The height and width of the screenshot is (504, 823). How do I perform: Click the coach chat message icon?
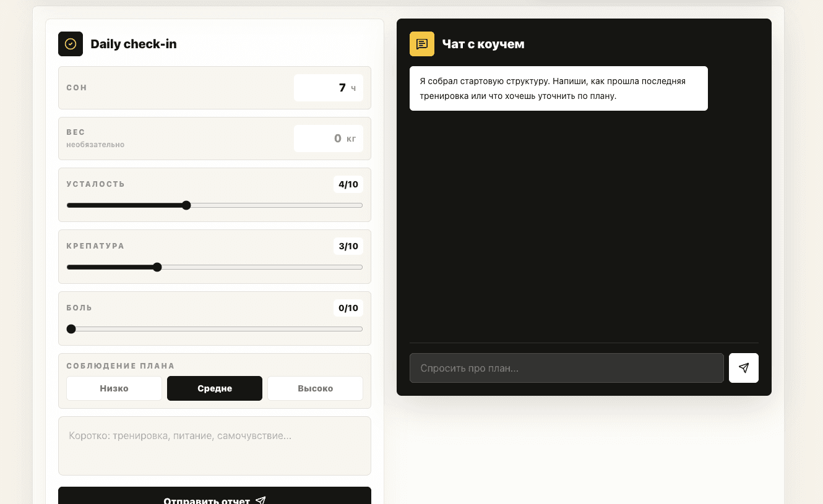422,44
